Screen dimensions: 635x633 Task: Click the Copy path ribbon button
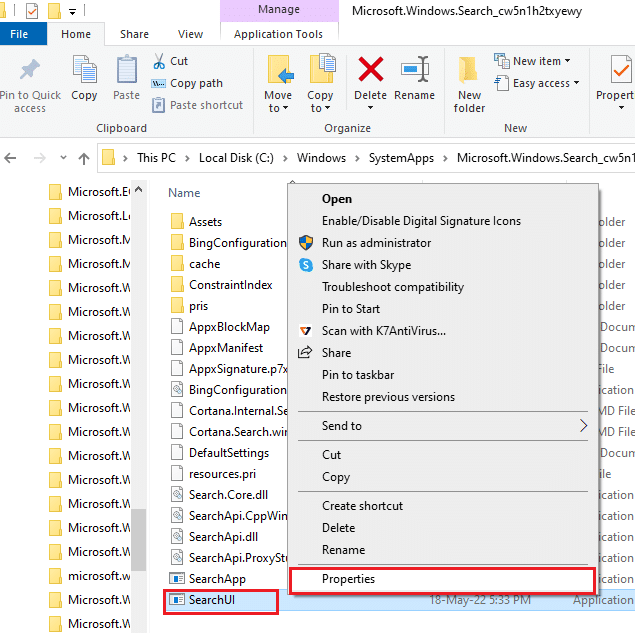[188, 83]
